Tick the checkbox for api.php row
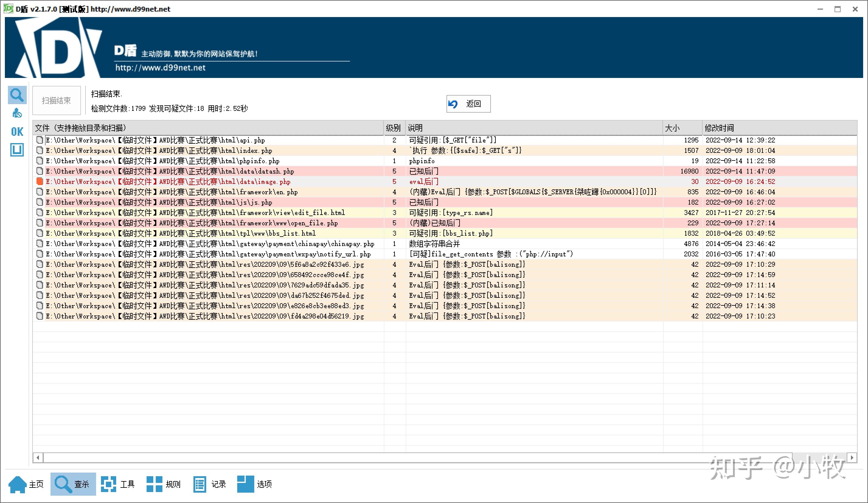868x503 pixels. click(40, 140)
